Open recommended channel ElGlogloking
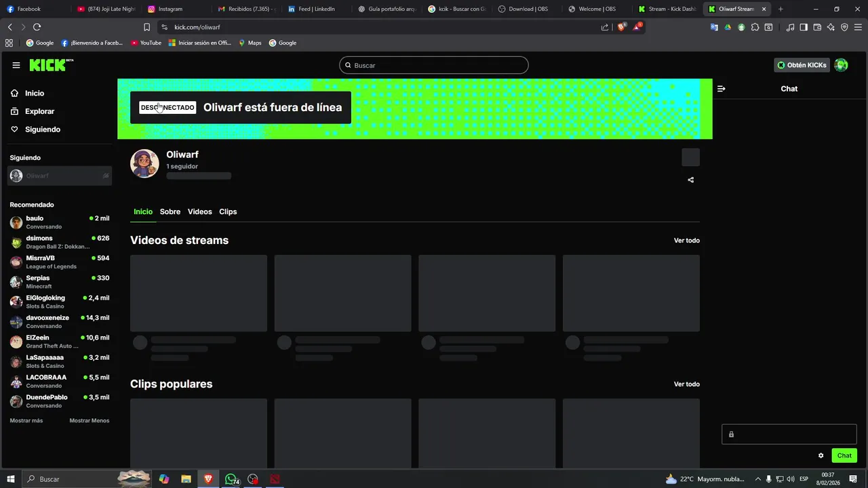The image size is (868, 488). pos(60,302)
